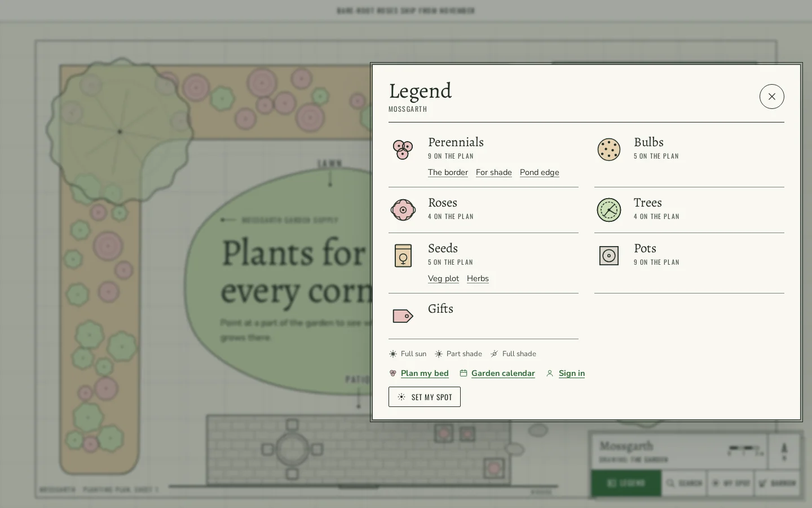Click the MOSSGARTH subtitle under Legend
This screenshot has height=508, width=812.
click(x=408, y=109)
